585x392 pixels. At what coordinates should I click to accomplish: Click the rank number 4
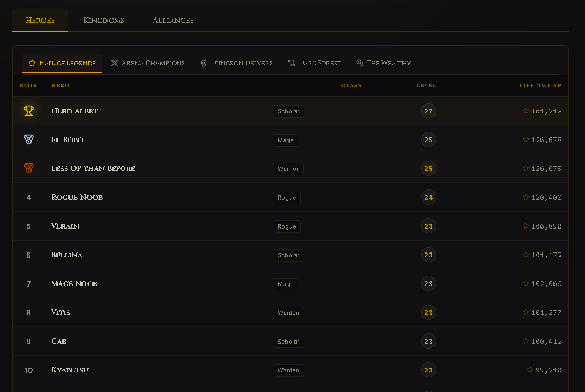pyautogui.click(x=29, y=198)
